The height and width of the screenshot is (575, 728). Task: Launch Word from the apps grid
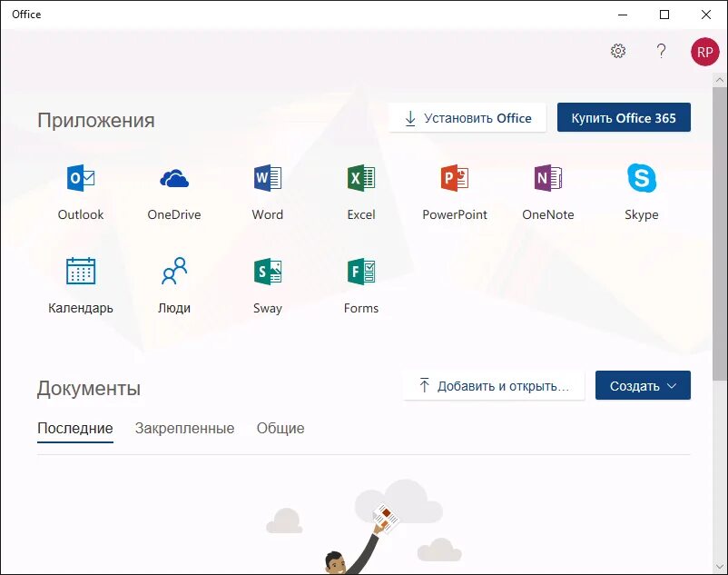pyautogui.click(x=268, y=178)
